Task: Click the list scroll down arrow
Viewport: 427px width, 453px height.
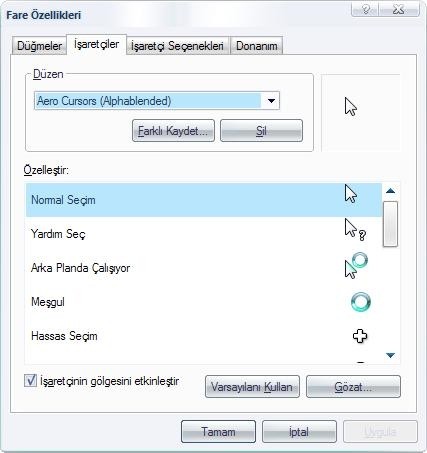Action: pyautogui.click(x=390, y=355)
